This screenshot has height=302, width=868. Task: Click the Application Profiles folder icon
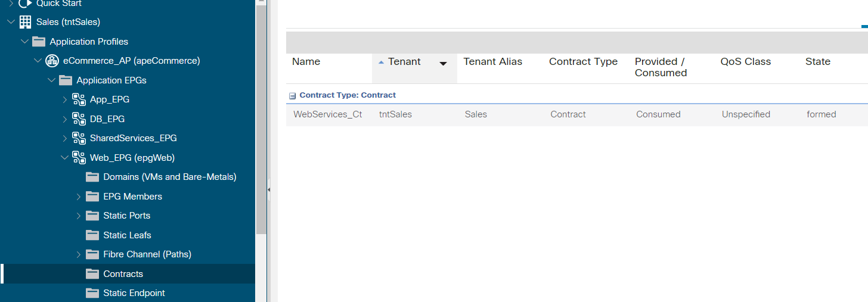tap(39, 42)
